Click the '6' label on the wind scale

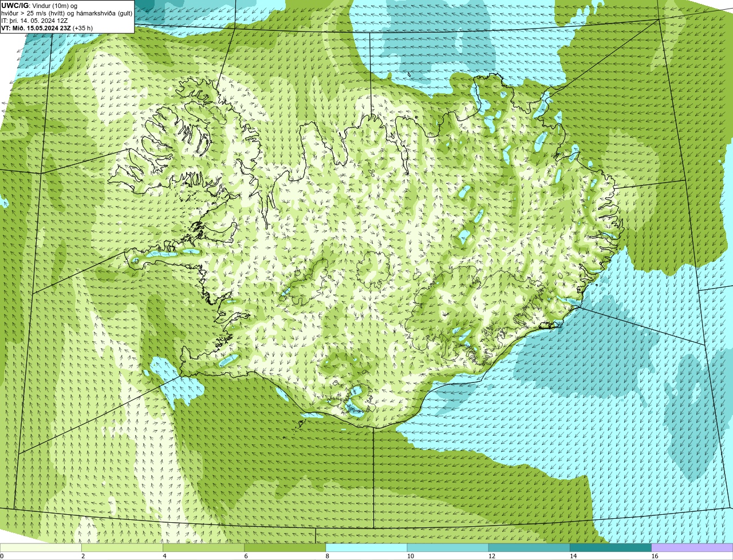(246, 556)
